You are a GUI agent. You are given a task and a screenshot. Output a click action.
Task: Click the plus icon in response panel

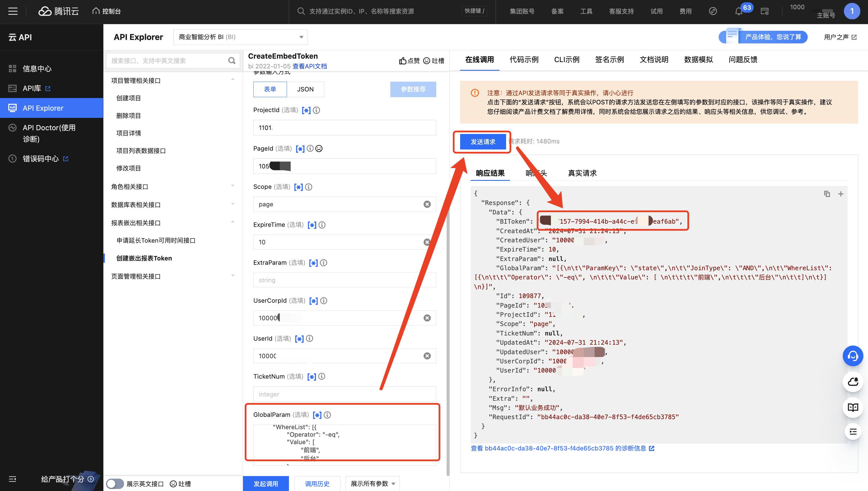[x=841, y=194]
